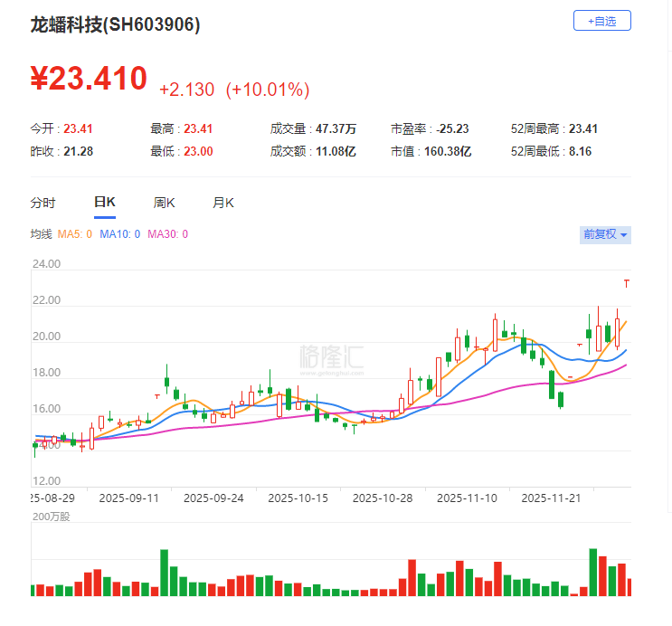Viewport: 672px width, 626px height.
Task: Click the current price ¥23.410
Action: 89,79
